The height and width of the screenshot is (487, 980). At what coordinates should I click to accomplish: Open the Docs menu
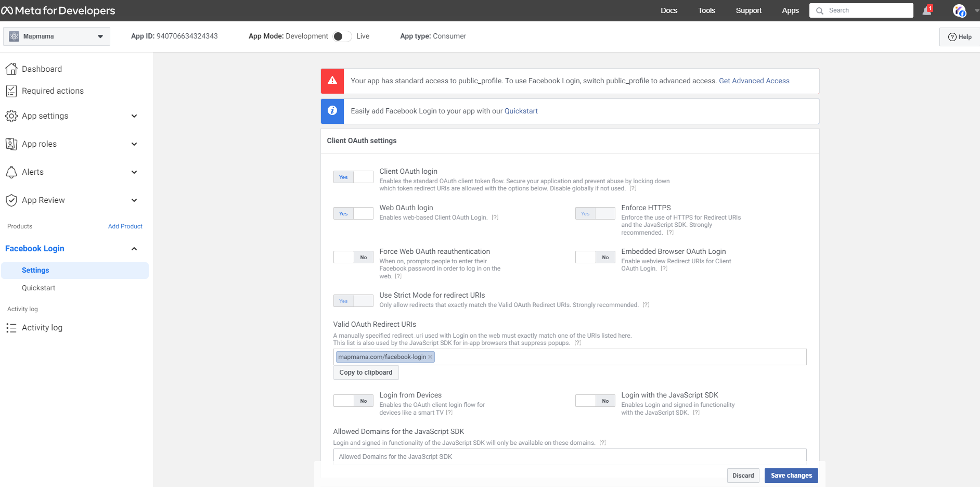coord(669,10)
